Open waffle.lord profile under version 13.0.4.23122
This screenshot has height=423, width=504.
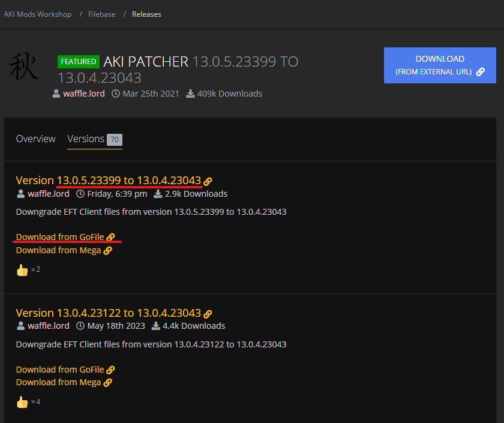(49, 326)
